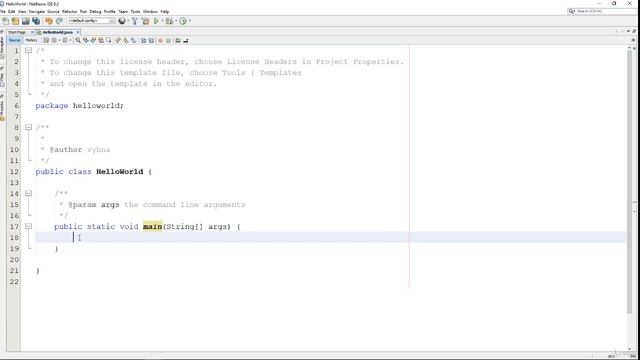Click the 'HelloWorld' class name on line 12
640x360 pixels.
tap(120, 171)
